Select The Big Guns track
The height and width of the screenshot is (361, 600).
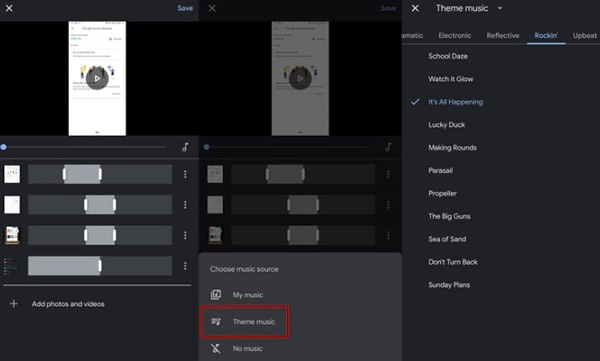449,216
